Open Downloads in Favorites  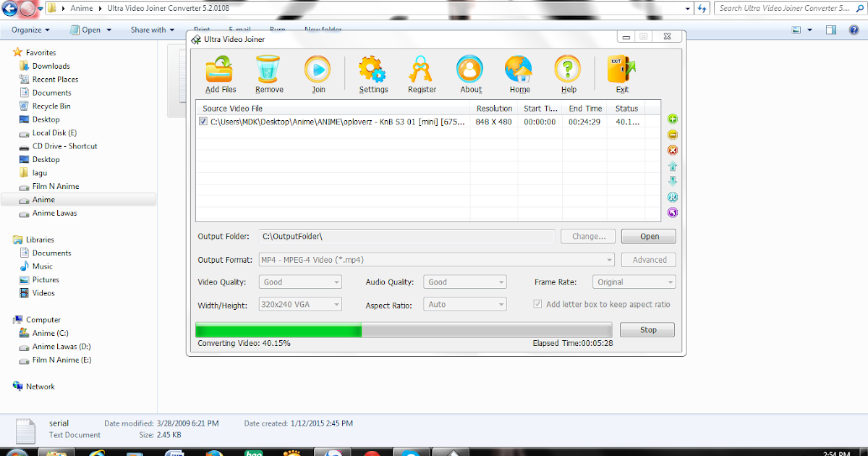coord(51,66)
